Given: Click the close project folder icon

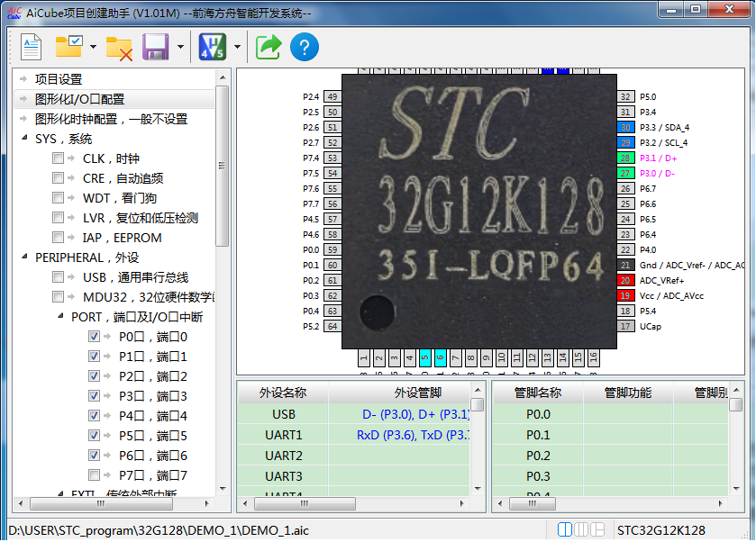Looking at the screenshot, I should pos(119,49).
